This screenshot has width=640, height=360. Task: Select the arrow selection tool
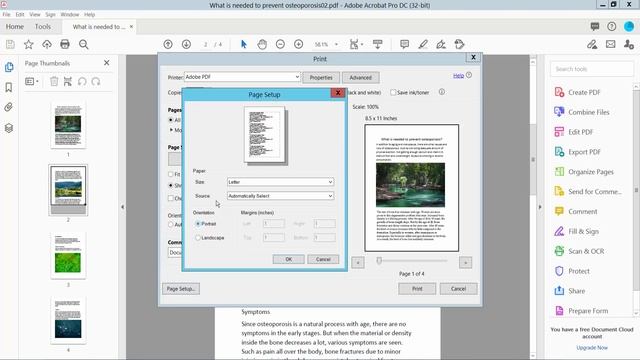(244, 44)
